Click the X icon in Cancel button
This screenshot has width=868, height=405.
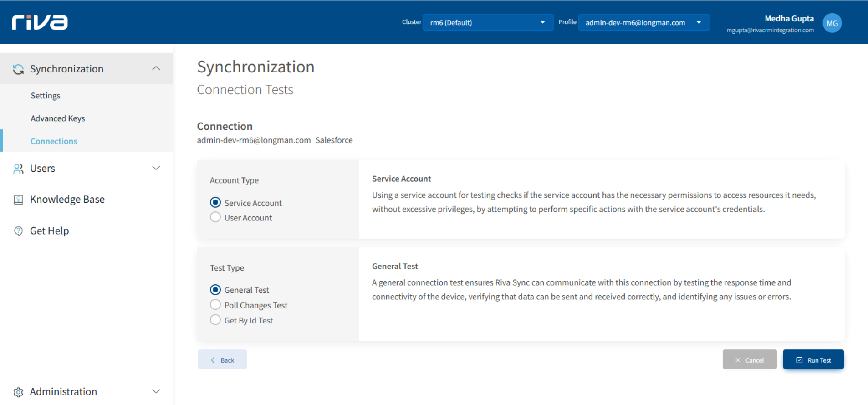(738, 360)
